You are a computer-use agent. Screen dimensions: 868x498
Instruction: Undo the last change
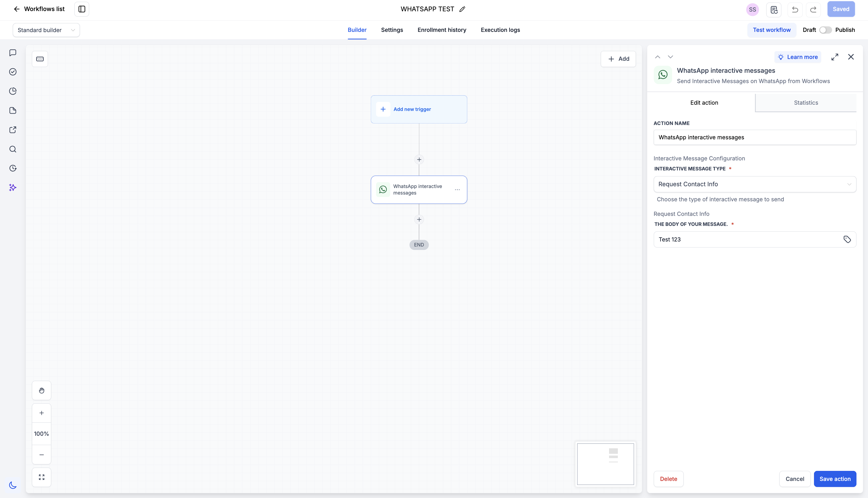click(795, 10)
